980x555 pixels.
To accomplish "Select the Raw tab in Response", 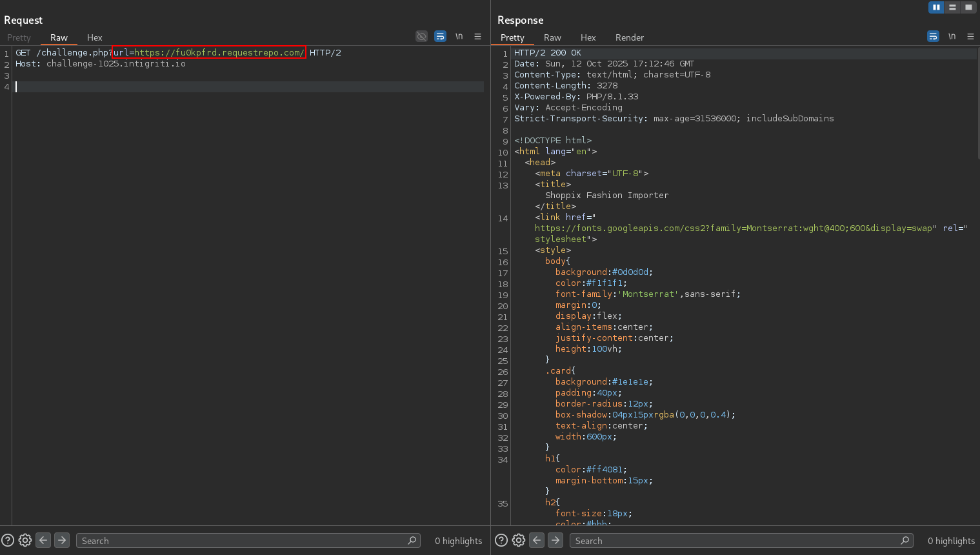I will (x=552, y=37).
